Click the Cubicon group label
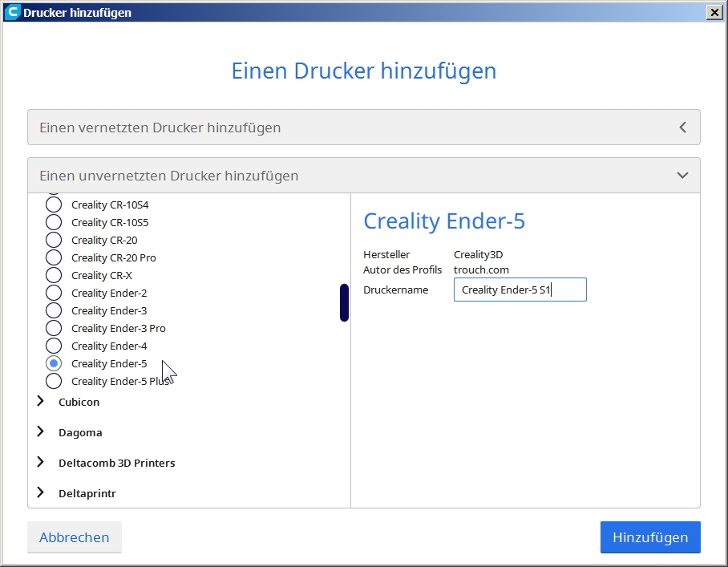This screenshot has height=567, width=728. pos(79,402)
